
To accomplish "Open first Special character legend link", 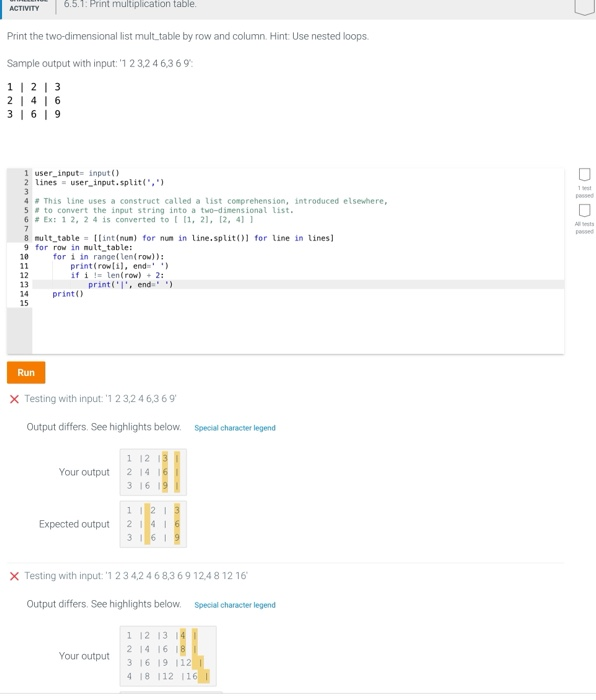I will (235, 428).
